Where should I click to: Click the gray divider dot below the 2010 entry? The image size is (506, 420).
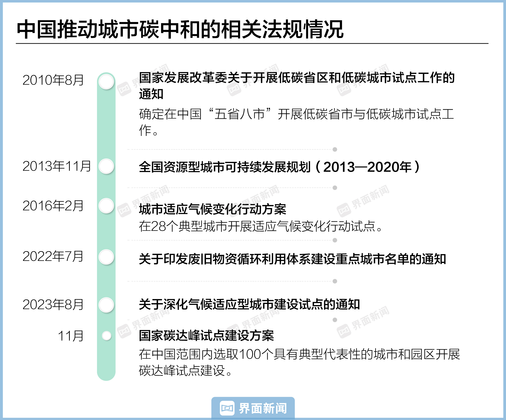335,149
